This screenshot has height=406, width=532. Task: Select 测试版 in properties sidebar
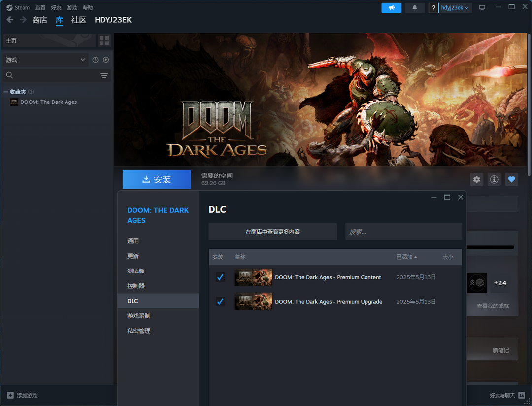click(158, 271)
